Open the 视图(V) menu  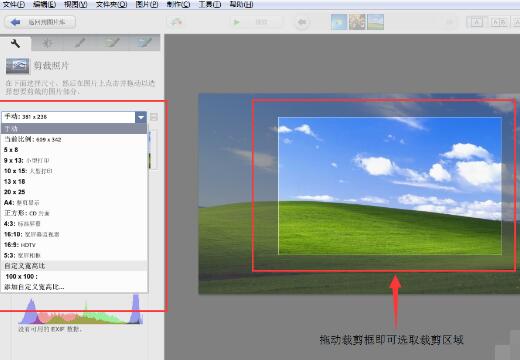tap(76, 4)
